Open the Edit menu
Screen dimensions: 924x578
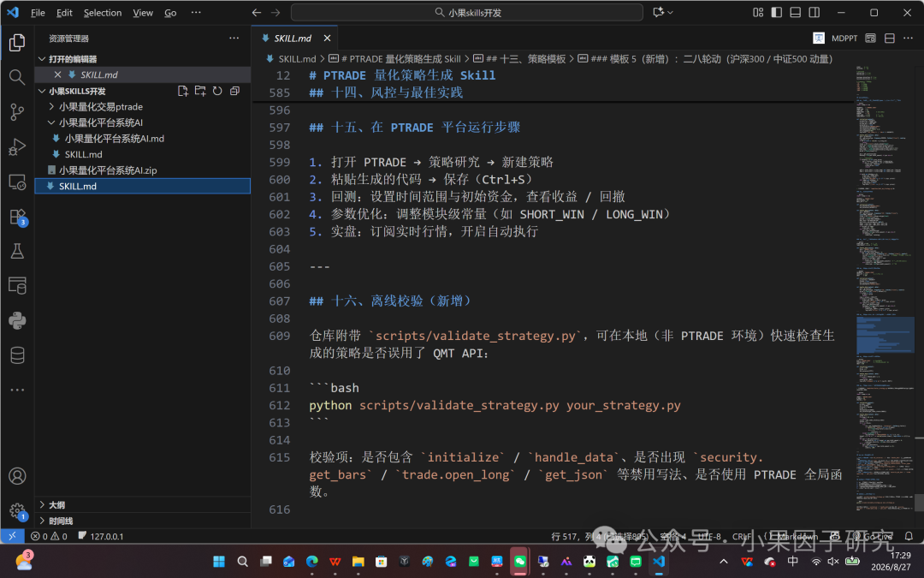[x=64, y=12]
